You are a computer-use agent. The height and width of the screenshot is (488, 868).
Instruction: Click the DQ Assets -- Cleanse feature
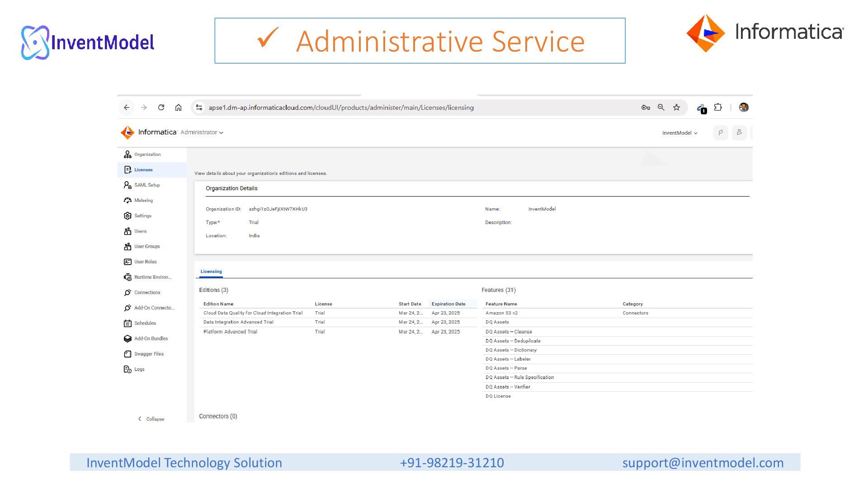[509, 332]
